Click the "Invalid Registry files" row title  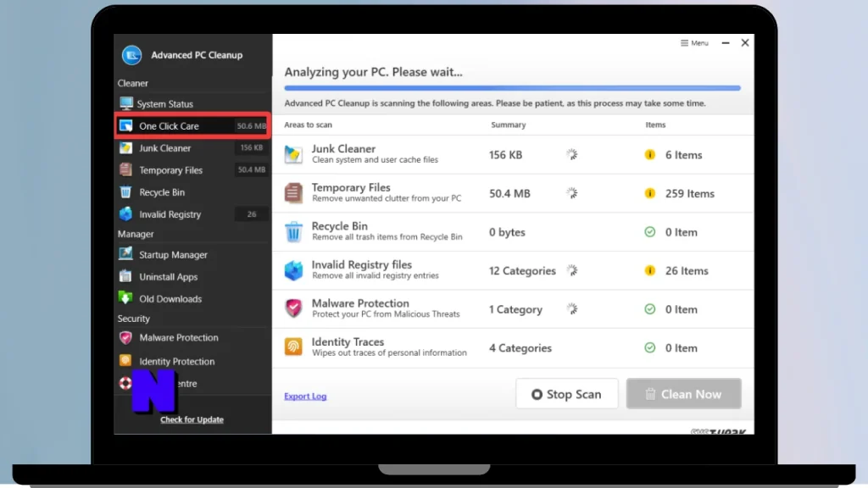[x=361, y=264]
